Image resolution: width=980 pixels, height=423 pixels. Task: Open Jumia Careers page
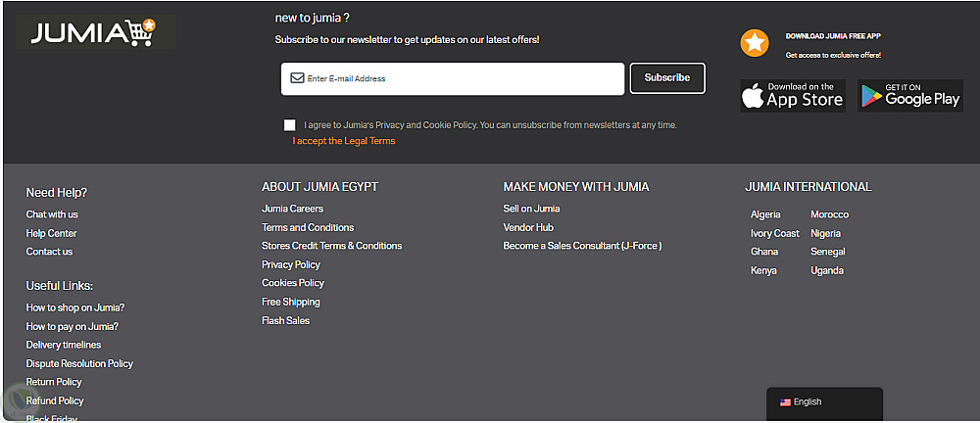click(292, 209)
